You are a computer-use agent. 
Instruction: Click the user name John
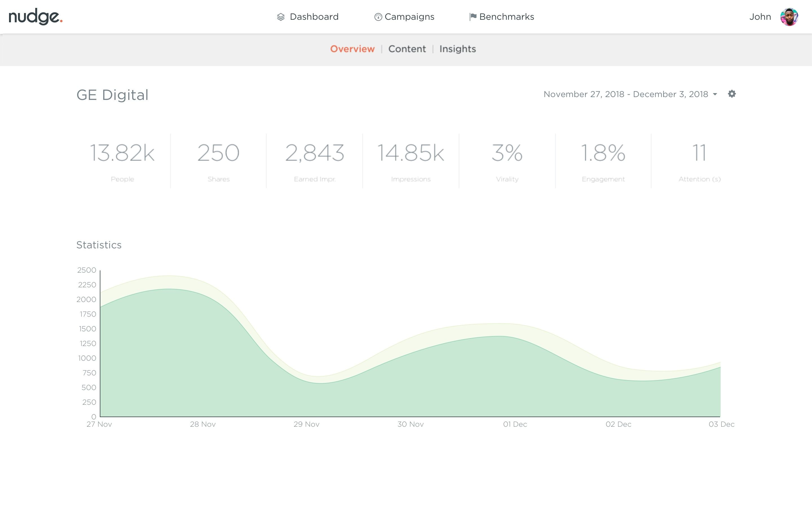pyautogui.click(x=760, y=17)
